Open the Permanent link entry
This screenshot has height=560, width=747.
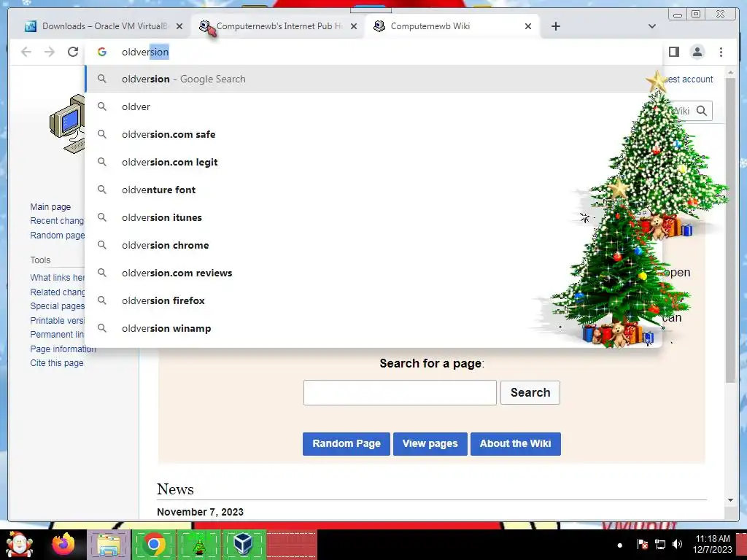pyautogui.click(x=57, y=334)
